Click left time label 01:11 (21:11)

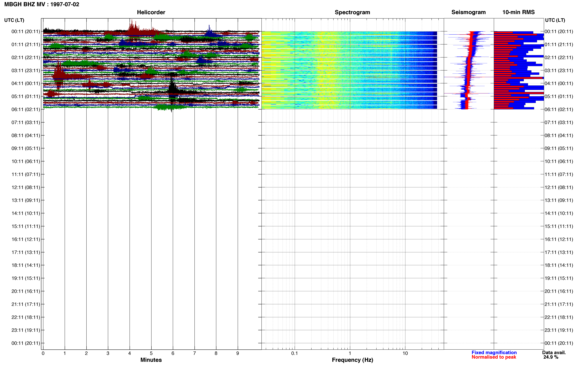26,45
